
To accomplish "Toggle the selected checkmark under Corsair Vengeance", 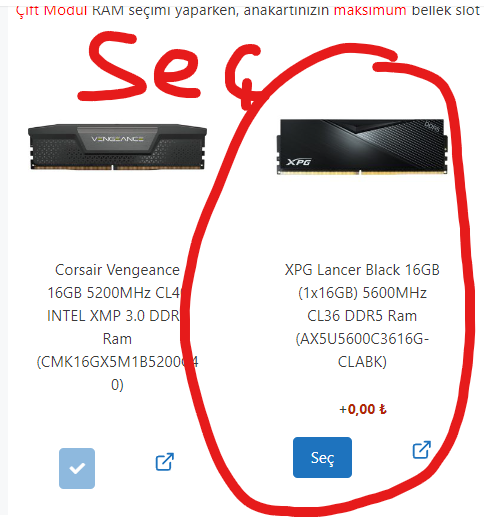I will click(77, 468).
